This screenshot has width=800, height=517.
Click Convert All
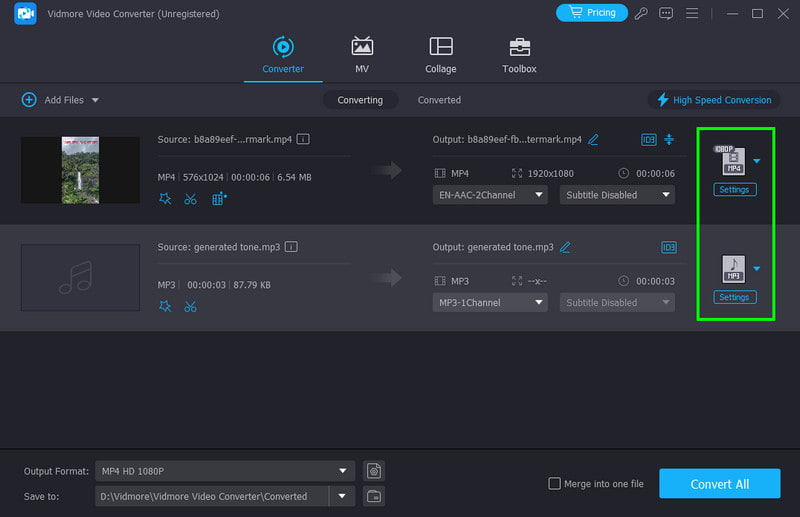(x=719, y=484)
